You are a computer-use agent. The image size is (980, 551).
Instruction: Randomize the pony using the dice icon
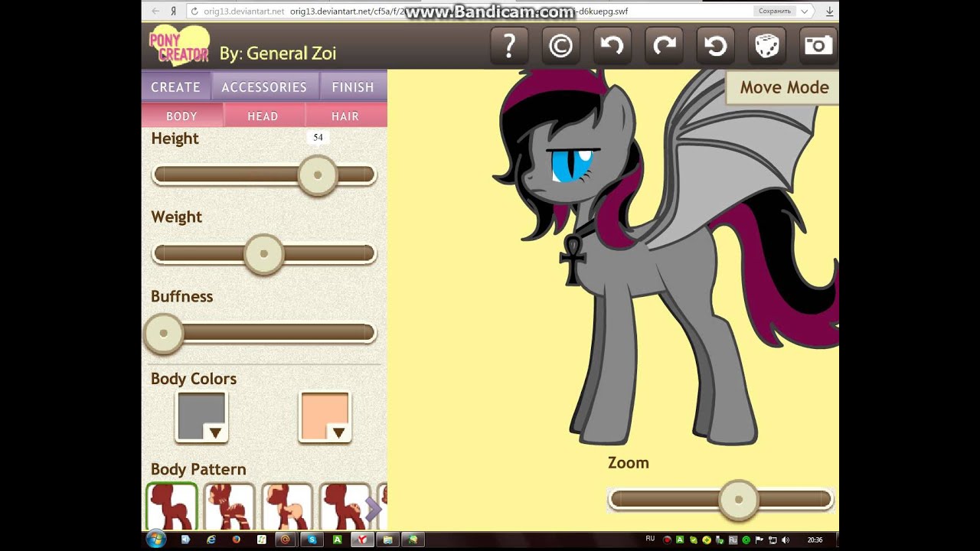pyautogui.click(x=766, y=46)
